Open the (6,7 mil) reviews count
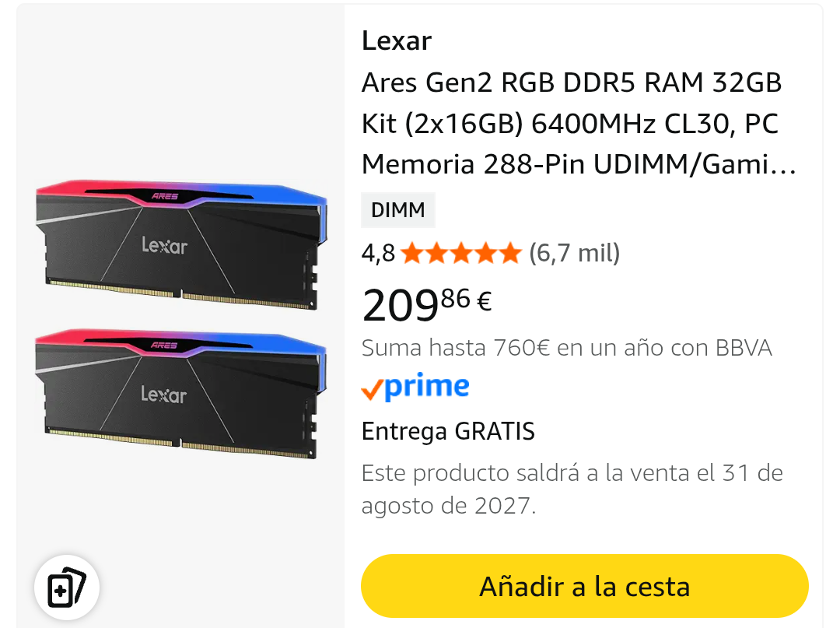Screen dimensions: 840x628 coord(574,253)
